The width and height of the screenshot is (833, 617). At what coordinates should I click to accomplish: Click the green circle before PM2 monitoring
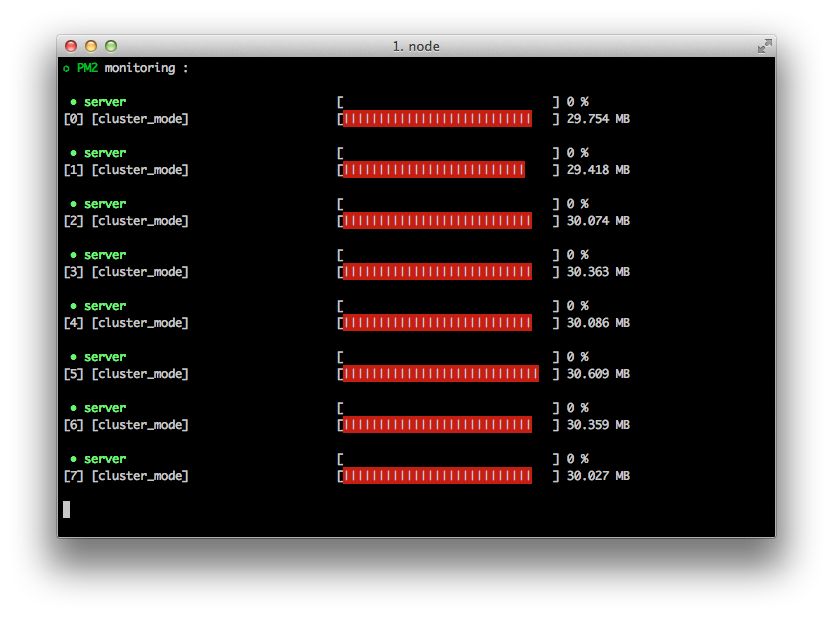tap(66, 68)
